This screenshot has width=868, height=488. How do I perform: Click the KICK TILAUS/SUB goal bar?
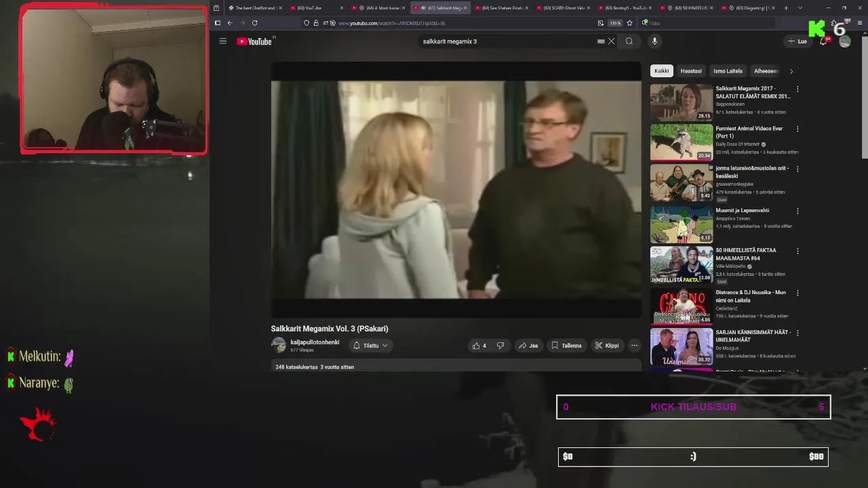[x=693, y=407]
